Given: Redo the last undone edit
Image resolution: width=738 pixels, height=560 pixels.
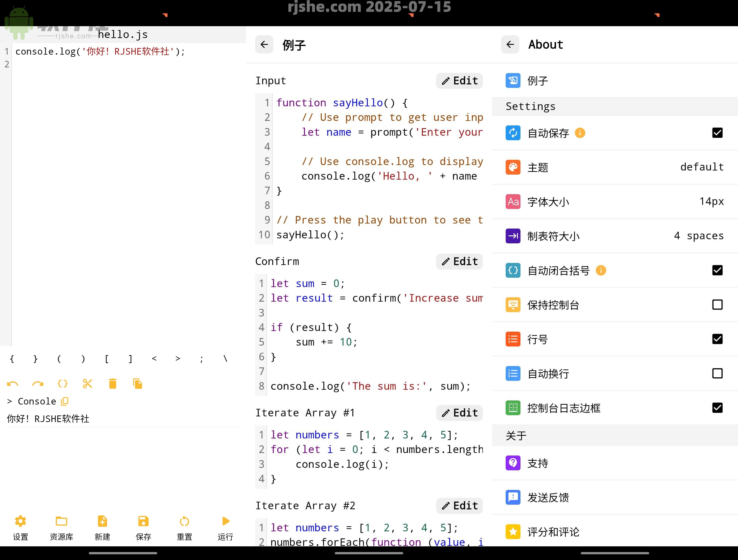Looking at the screenshot, I should 37,384.
